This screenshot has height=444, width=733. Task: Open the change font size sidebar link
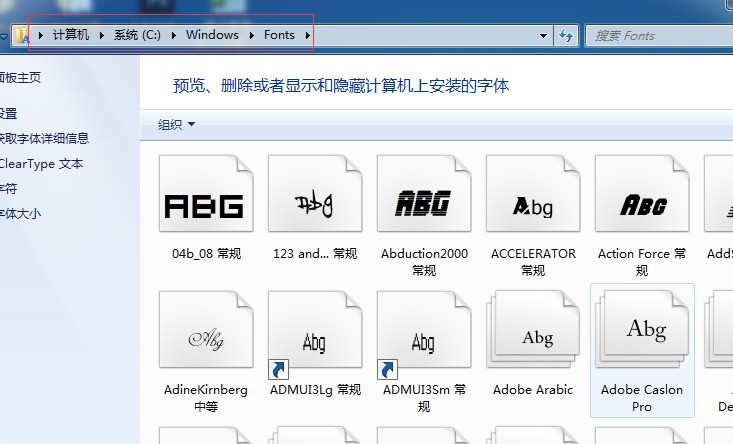pos(20,214)
